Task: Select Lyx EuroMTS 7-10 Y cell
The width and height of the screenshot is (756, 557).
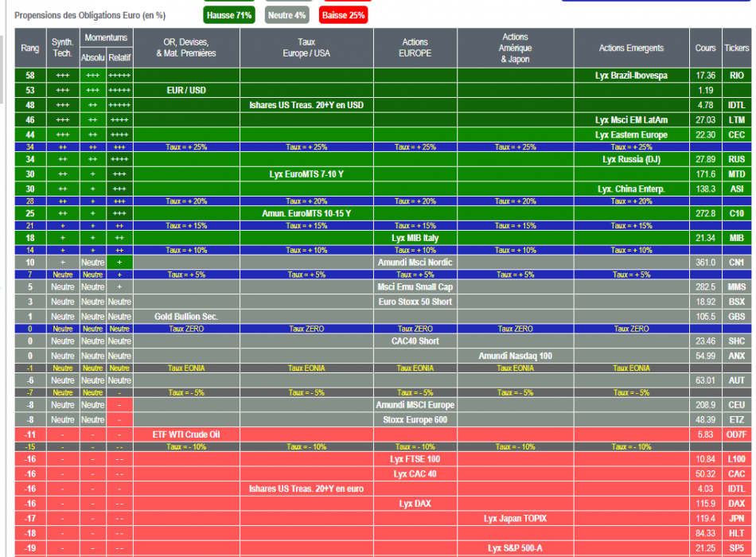Action: (306, 174)
